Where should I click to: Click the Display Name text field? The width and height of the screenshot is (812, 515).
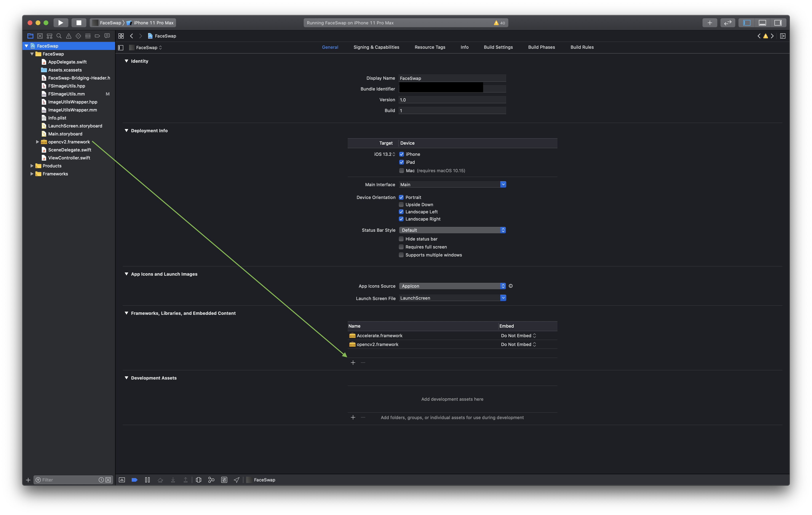pos(452,78)
